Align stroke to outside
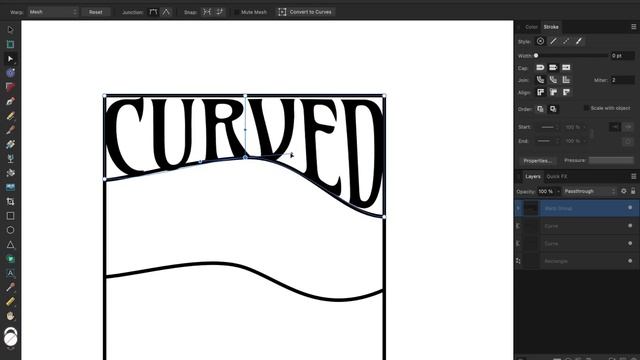Image resolution: width=640 pixels, height=360 pixels. click(x=566, y=92)
